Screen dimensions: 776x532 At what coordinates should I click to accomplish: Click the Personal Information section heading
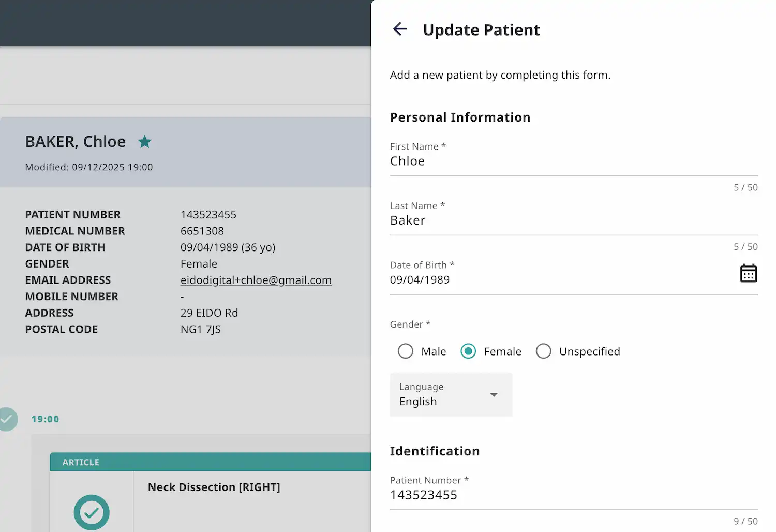point(460,117)
